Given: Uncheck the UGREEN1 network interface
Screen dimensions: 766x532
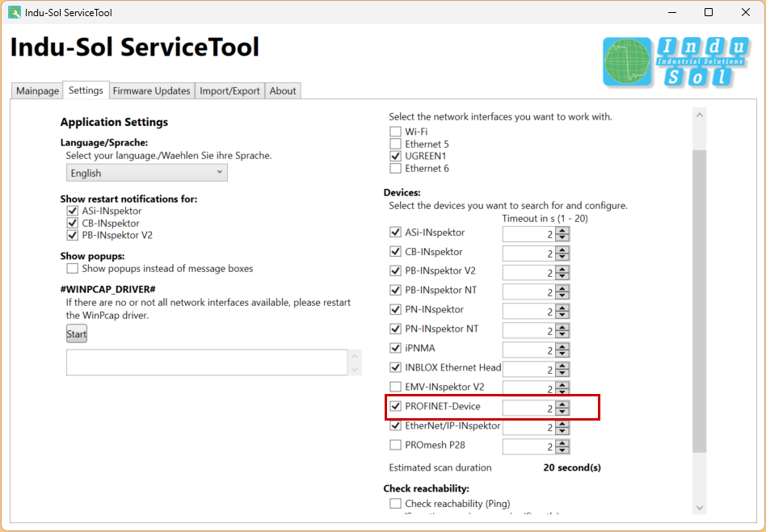Looking at the screenshot, I should [x=395, y=156].
